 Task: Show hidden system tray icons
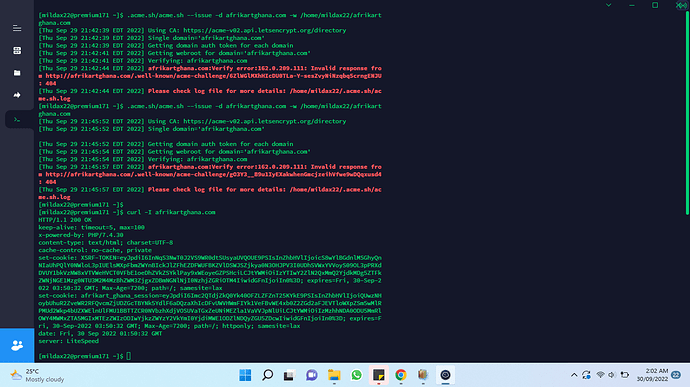click(x=574, y=375)
